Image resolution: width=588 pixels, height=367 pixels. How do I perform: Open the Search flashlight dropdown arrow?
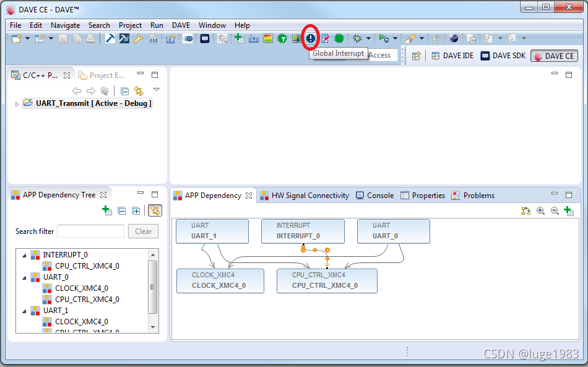pos(422,38)
